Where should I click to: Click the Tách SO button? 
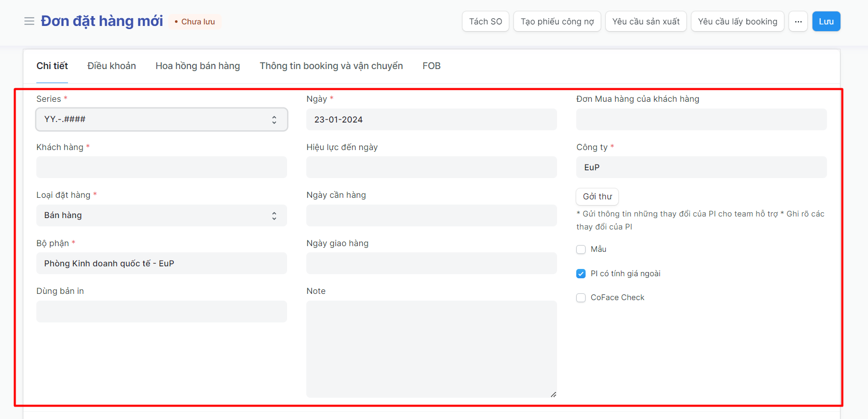point(485,21)
